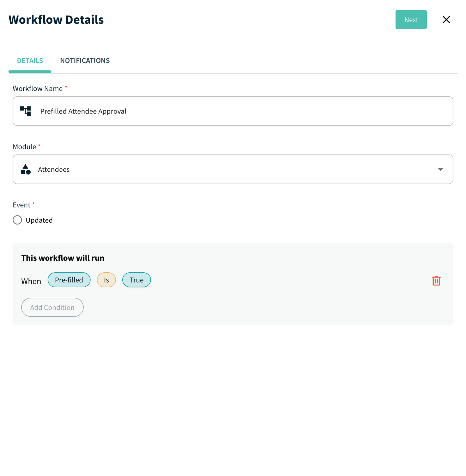Switch to the Details tab
Viewport: 466px width, 476px height.
tap(30, 61)
